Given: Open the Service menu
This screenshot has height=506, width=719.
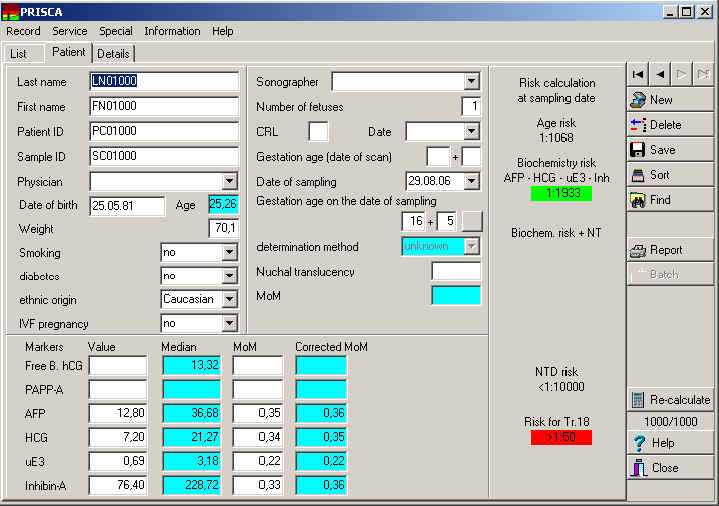Looking at the screenshot, I should [x=70, y=31].
